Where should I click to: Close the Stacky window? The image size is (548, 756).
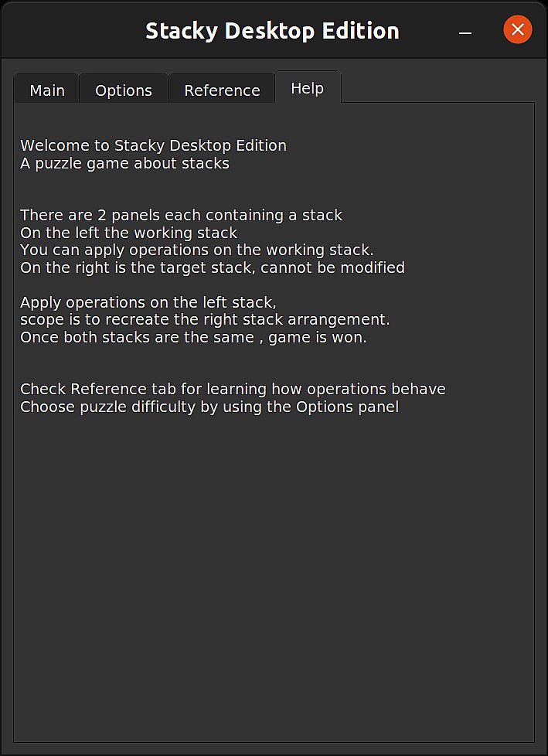[x=517, y=30]
